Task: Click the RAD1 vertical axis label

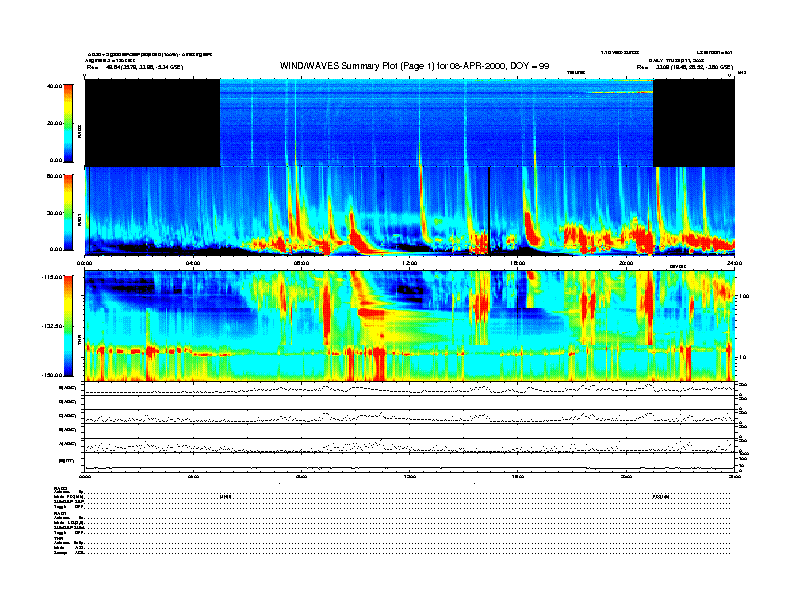Action: click(x=79, y=220)
